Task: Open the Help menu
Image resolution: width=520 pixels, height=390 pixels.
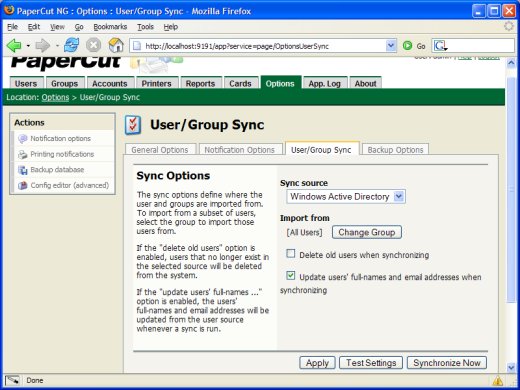Action: pos(171,27)
